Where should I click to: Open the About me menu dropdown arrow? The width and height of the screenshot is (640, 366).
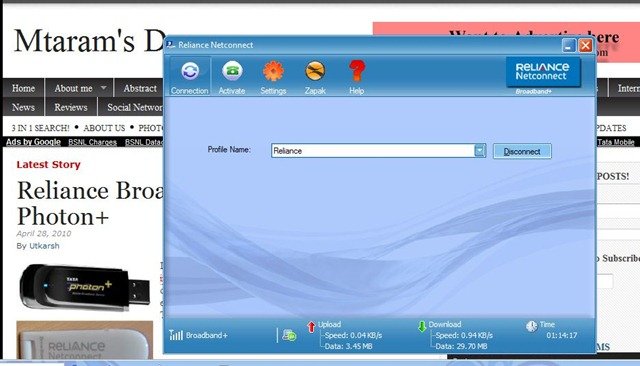103,88
